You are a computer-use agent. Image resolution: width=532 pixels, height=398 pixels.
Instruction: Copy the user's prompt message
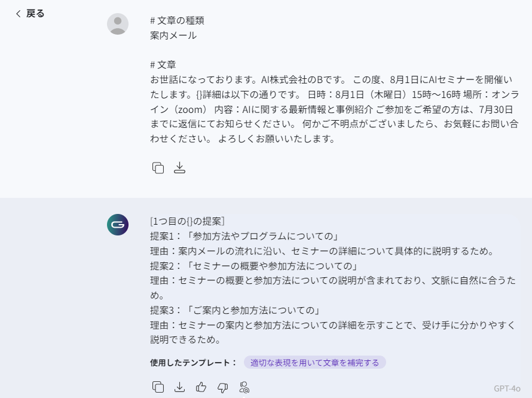click(158, 168)
